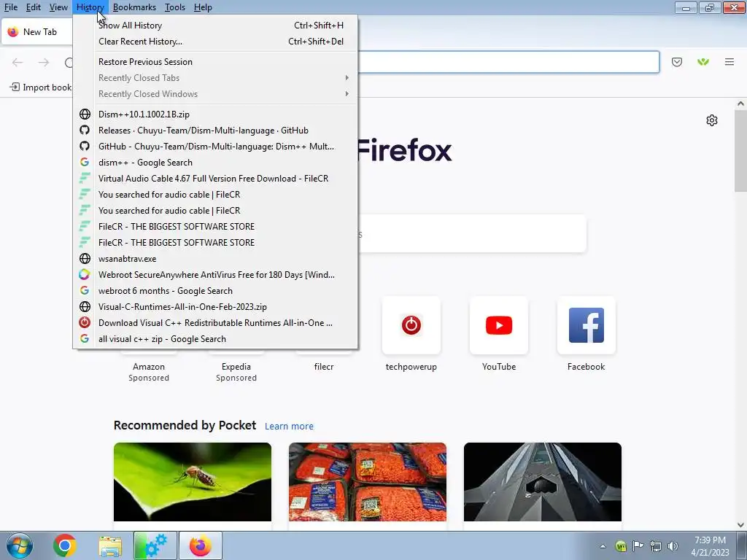Click Learn more link beside Pocket

coord(289,426)
